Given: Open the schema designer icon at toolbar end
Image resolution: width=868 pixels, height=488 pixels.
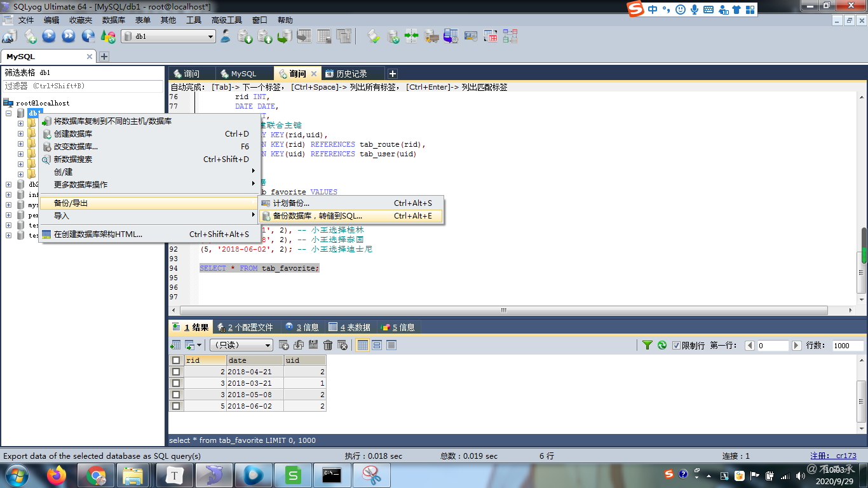Looking at the screenshot, I should click(510, 37).
